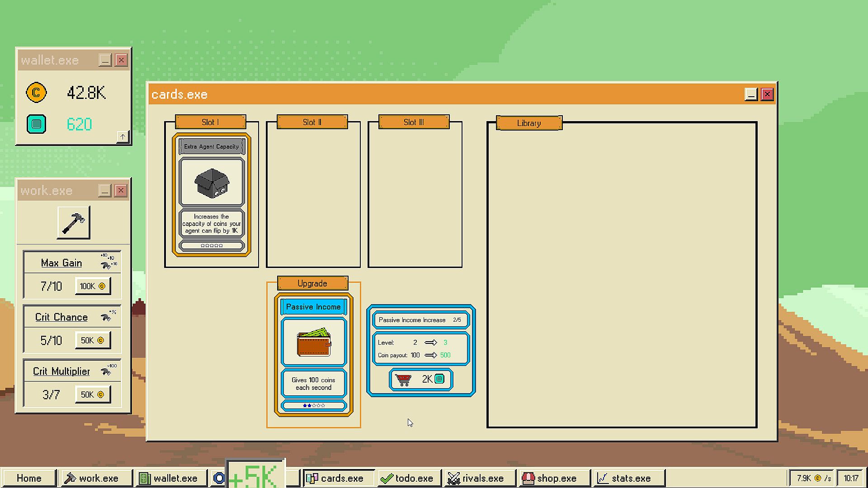
Task: Click the Crit Chance label
Action: (61, 317)
